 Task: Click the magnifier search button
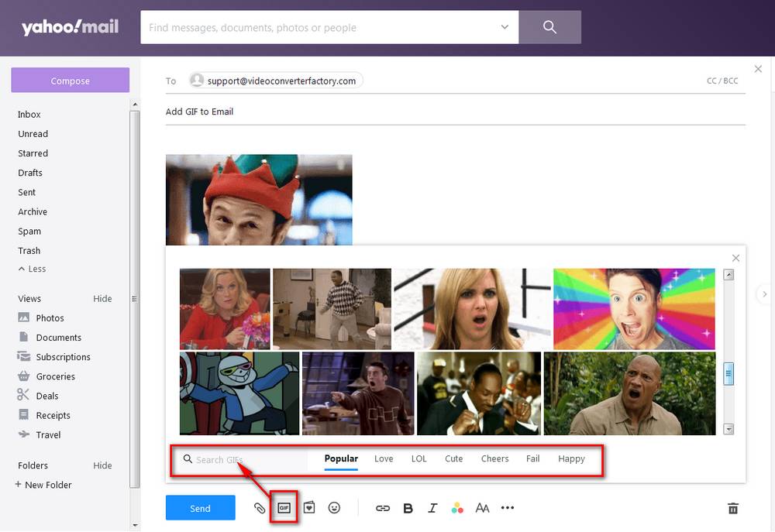pyautogui.click(x=549, y=27)
